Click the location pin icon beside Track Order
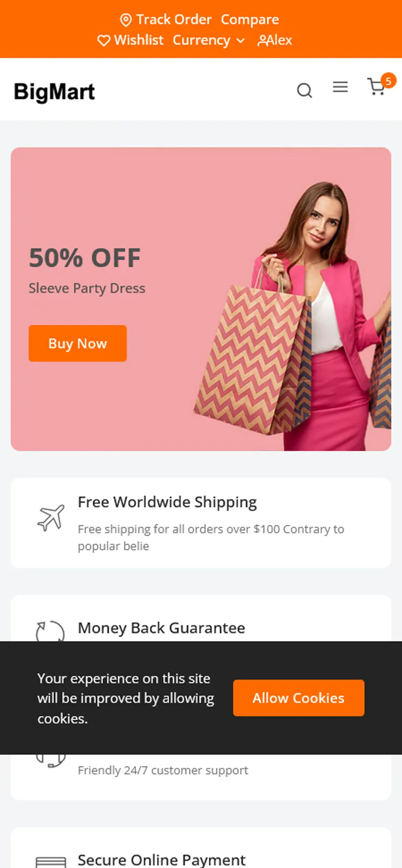402x868 pixels. [x=126, y=20]
